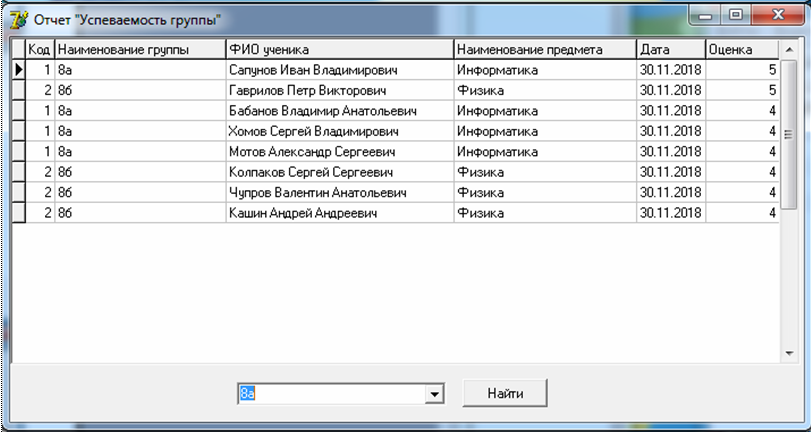Click the date cell in Мотов's row
The image size is (811, 432).
point(671,152)
